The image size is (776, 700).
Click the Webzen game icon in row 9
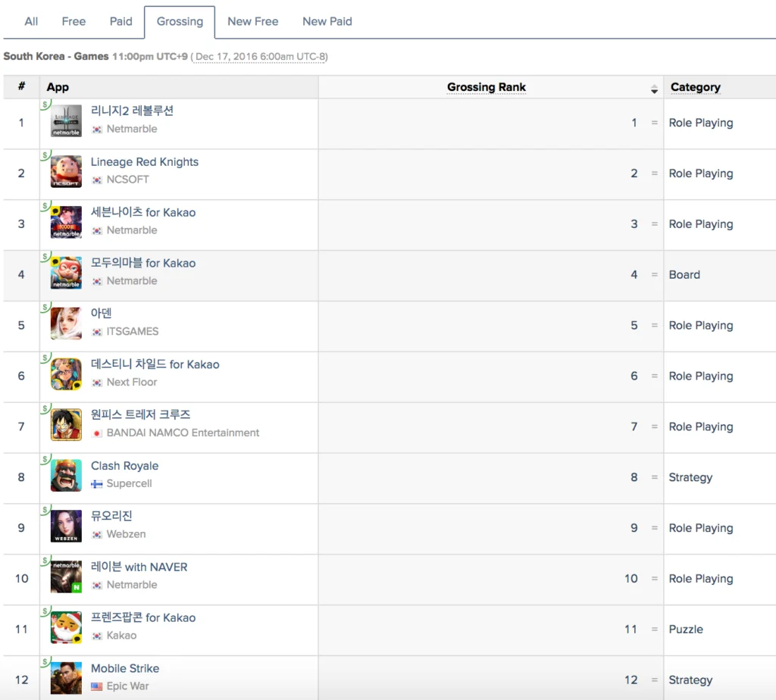66,527
